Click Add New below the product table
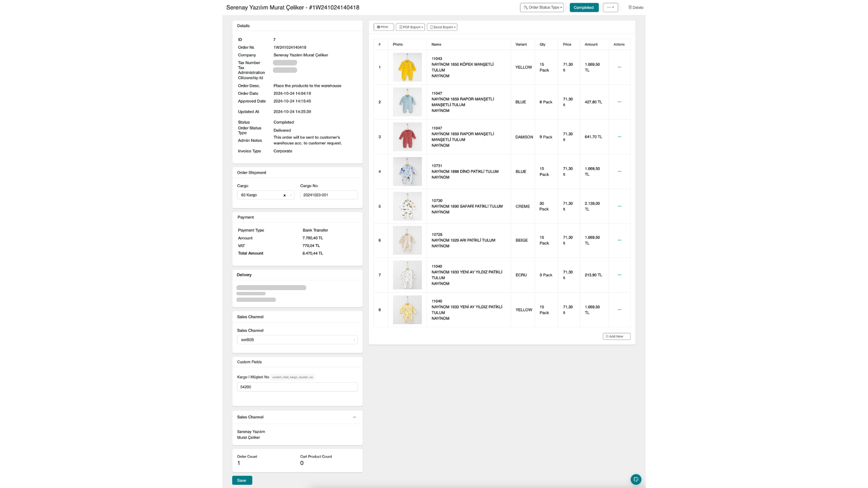868x488 pixels. [x=616, y=337]
